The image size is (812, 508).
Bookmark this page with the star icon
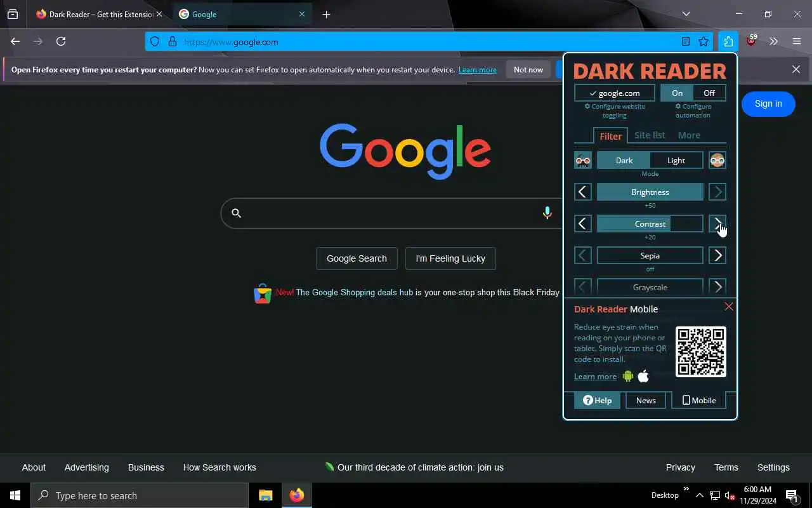tap(704, 42)
